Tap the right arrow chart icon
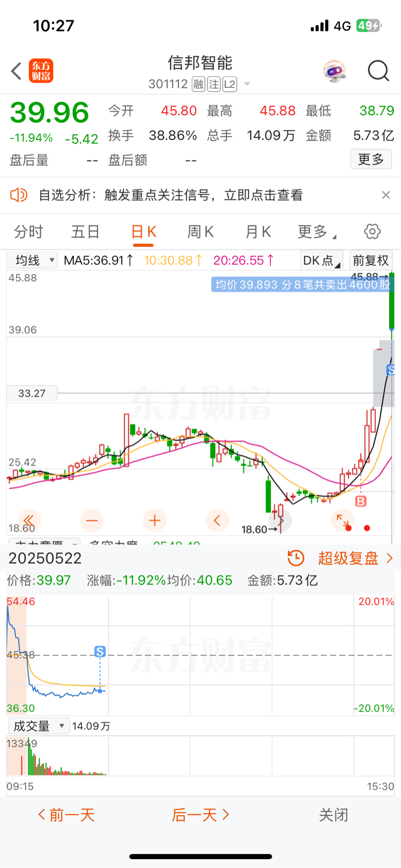Viewport: 401px width, 868px height. (280, 520)
